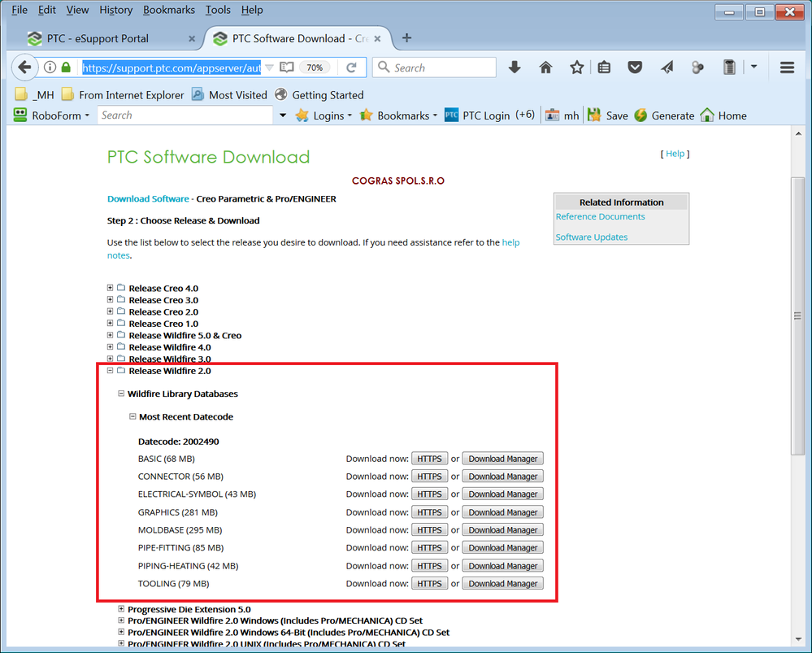
Task: Click the Download Software breadcrumb link
Action: point(148,198)
